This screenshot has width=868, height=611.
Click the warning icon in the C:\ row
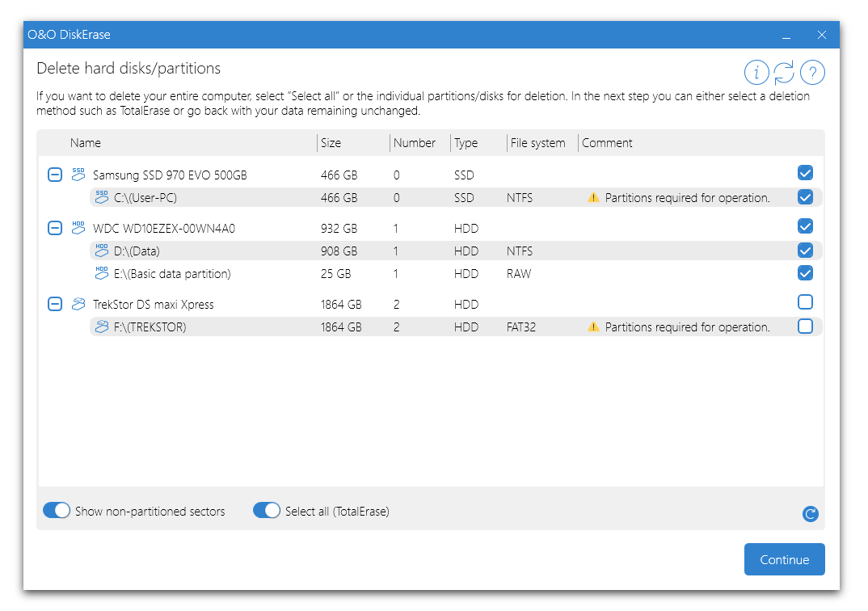point(593,197)
